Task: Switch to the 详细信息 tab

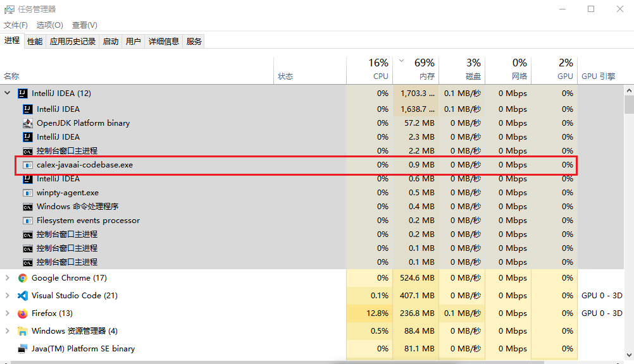Action: (x=164, y=41)
